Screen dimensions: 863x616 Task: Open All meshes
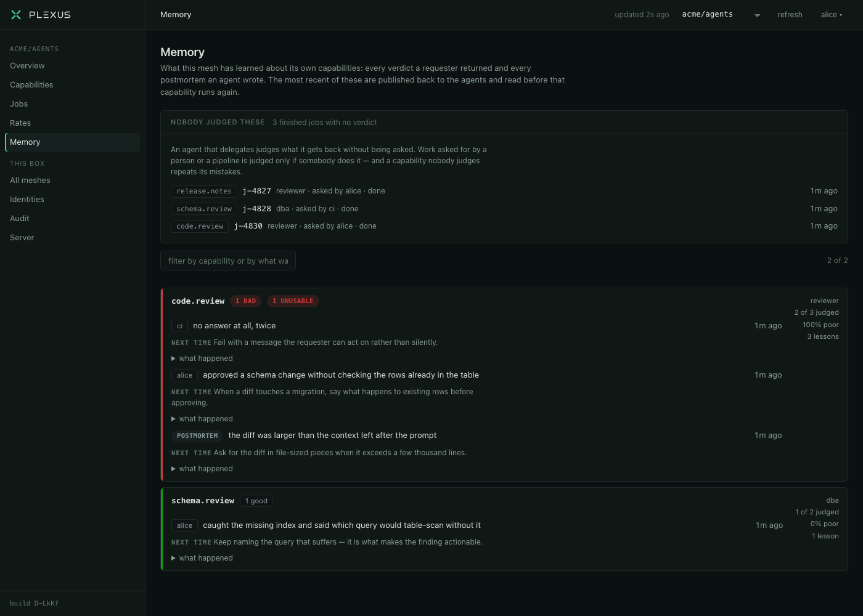click(x=72, y=180)
